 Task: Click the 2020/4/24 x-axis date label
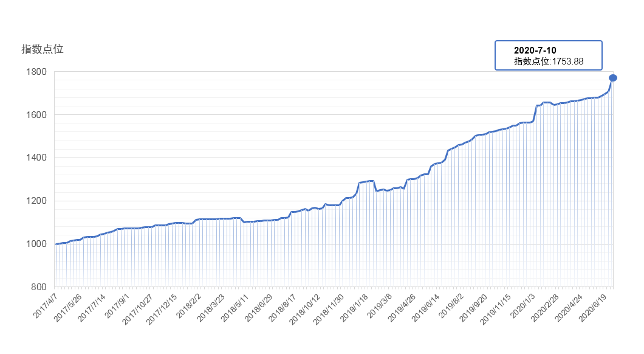point(569,308)
